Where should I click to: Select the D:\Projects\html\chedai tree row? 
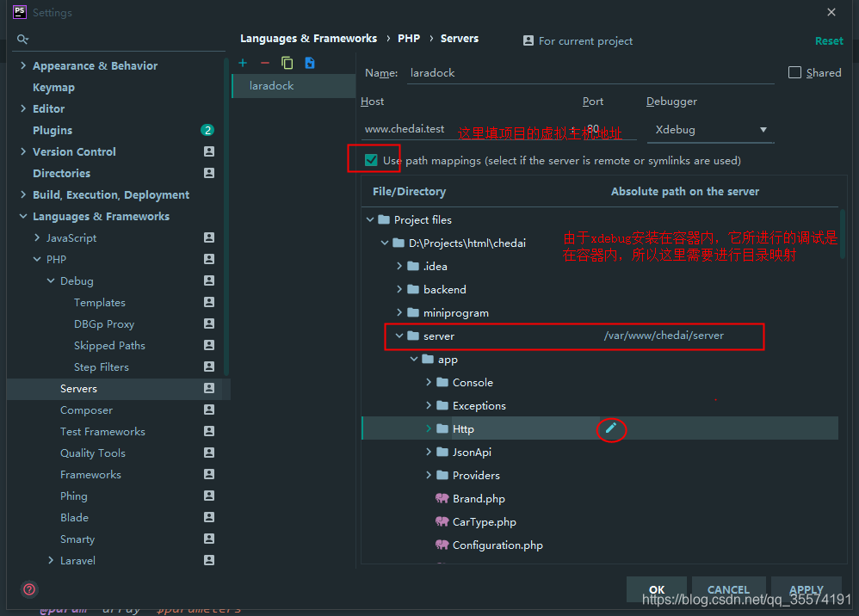[600, 243]
